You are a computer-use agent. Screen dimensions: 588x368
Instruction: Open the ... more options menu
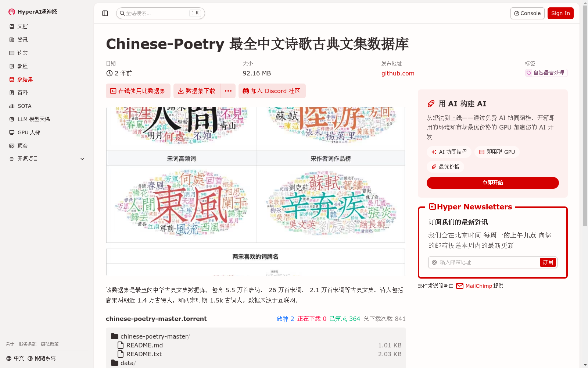pyautogui.click(x=228, y=91)
